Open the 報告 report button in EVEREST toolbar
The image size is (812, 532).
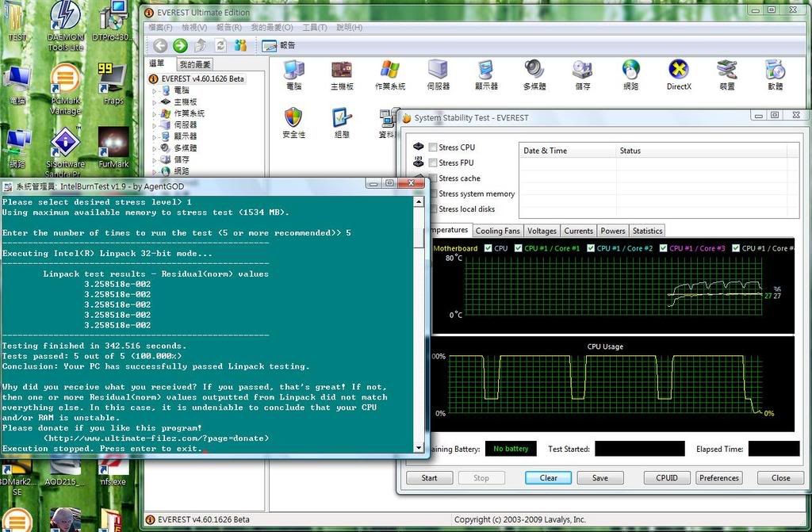(278, 45)
